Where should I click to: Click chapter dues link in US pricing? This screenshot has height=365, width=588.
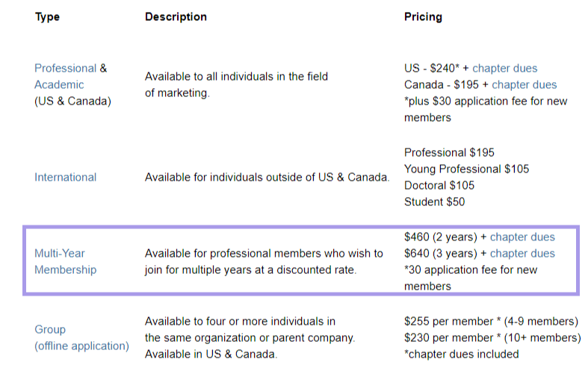click(504, 68)
